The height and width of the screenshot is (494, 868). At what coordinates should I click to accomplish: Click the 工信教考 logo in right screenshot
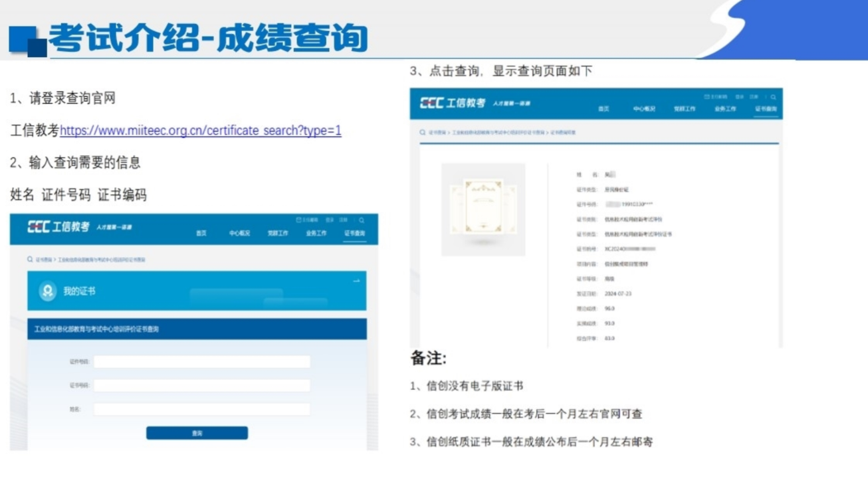tap(452, 103)
